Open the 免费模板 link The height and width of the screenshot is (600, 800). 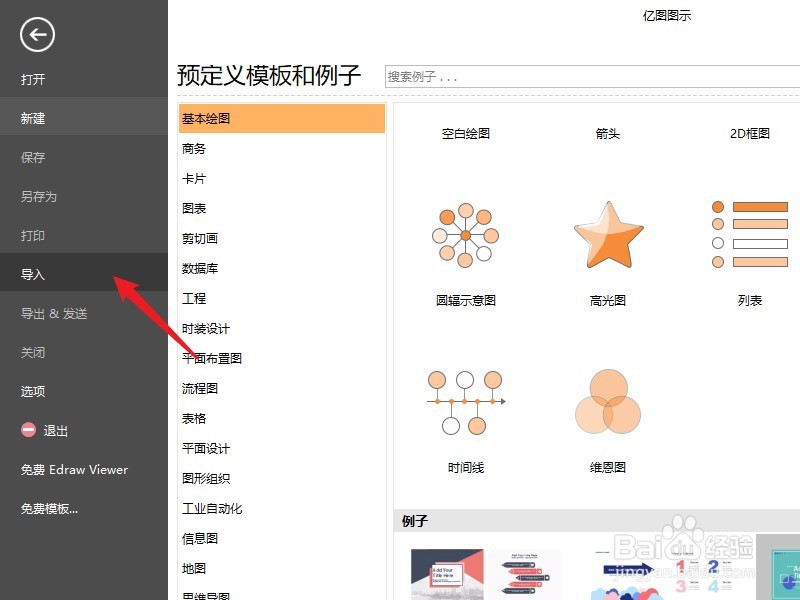tap(48, 509)
